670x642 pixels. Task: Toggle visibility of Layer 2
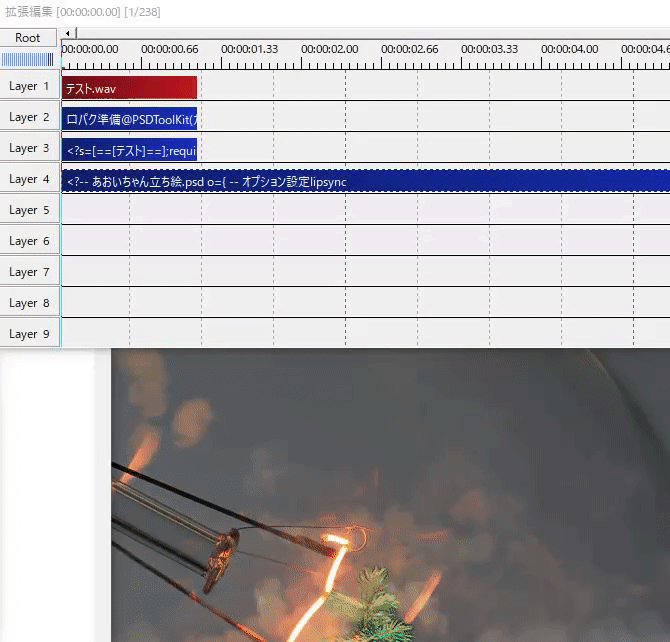coord(29,117)
